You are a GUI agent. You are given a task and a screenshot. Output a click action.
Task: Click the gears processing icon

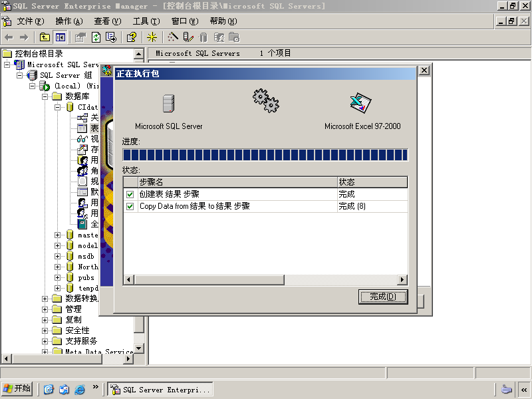[x=265, y=101]
